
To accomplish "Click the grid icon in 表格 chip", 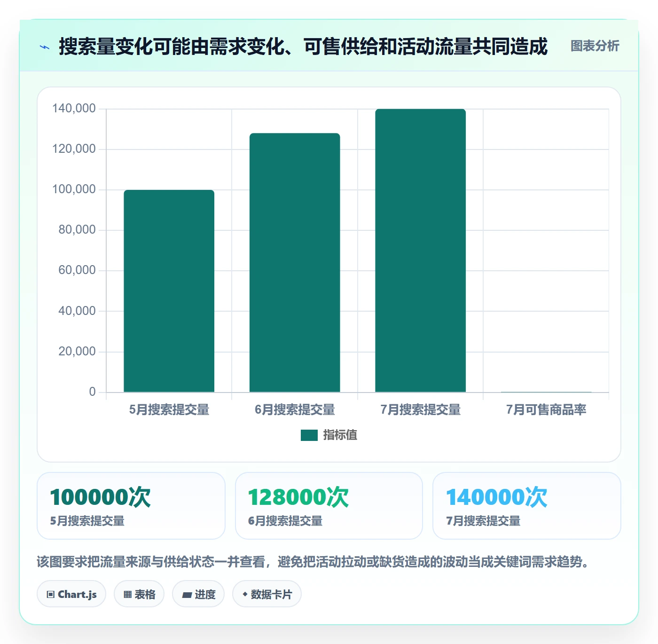I will coord(127,595).
